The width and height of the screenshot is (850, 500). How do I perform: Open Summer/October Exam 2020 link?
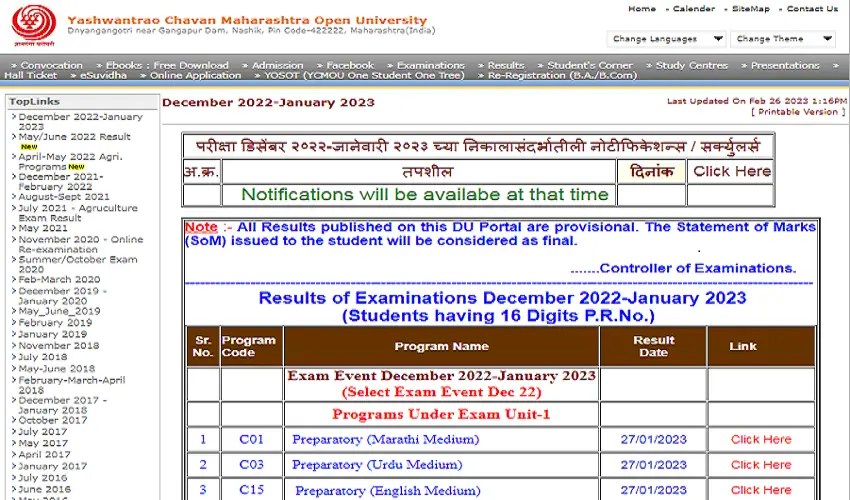click(x=78, y=265)
